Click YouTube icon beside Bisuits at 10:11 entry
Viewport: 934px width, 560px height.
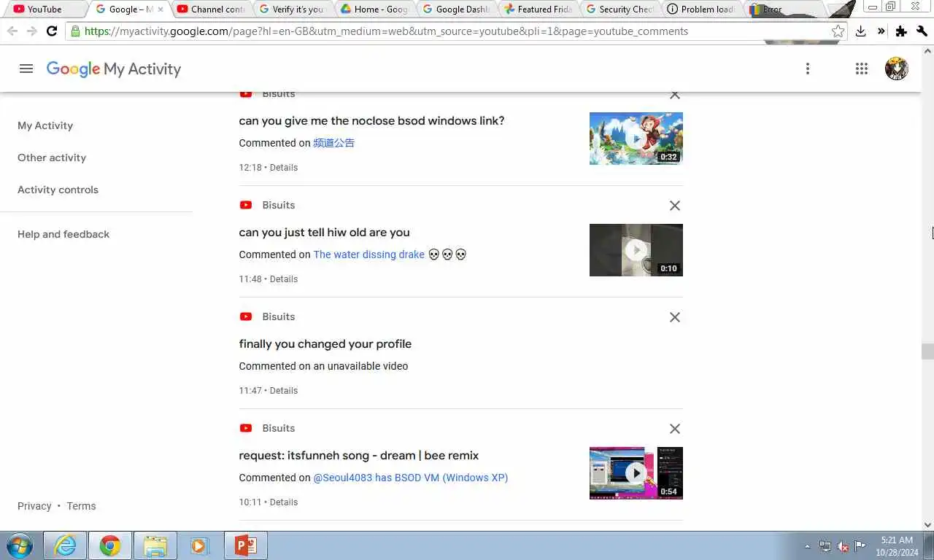[x=246, y=428]
